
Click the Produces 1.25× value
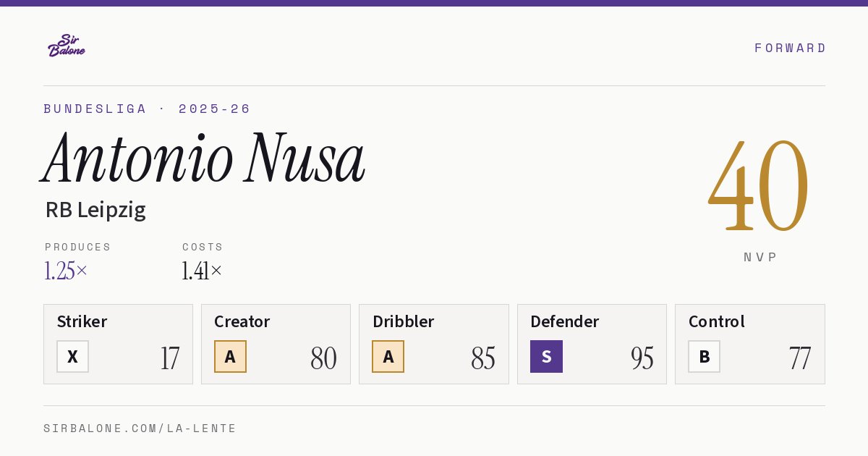[66, 271]
